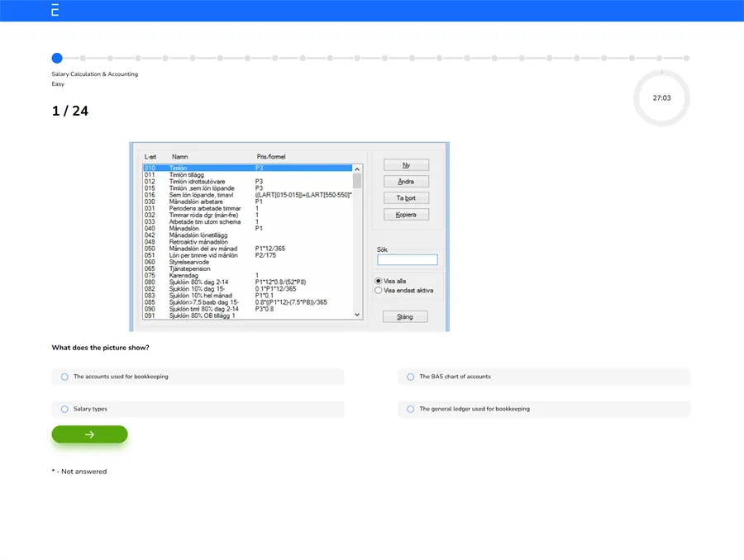
Task: Click the 'Ta bort' button
Action: pyautogui.click(x=406, y=198)
